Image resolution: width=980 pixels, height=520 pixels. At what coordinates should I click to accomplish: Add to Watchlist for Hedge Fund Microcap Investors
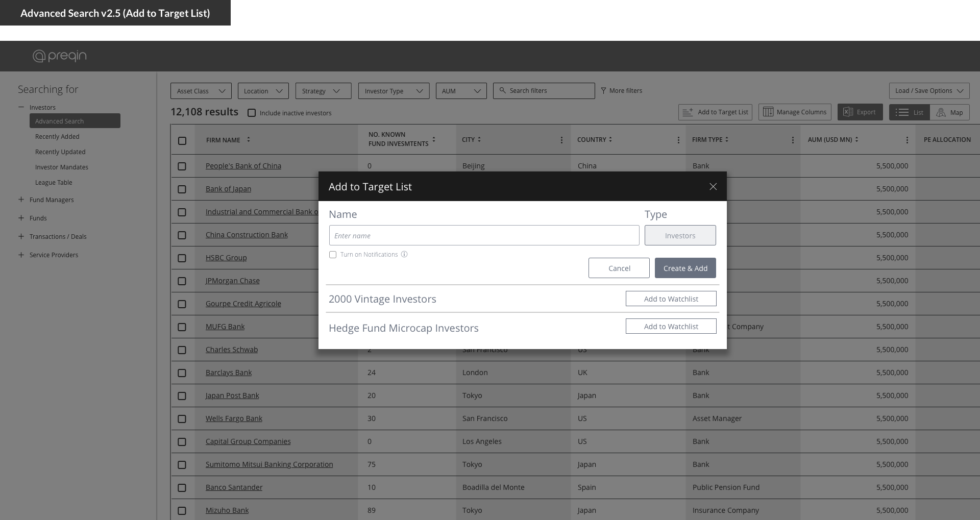coord(671,326)
